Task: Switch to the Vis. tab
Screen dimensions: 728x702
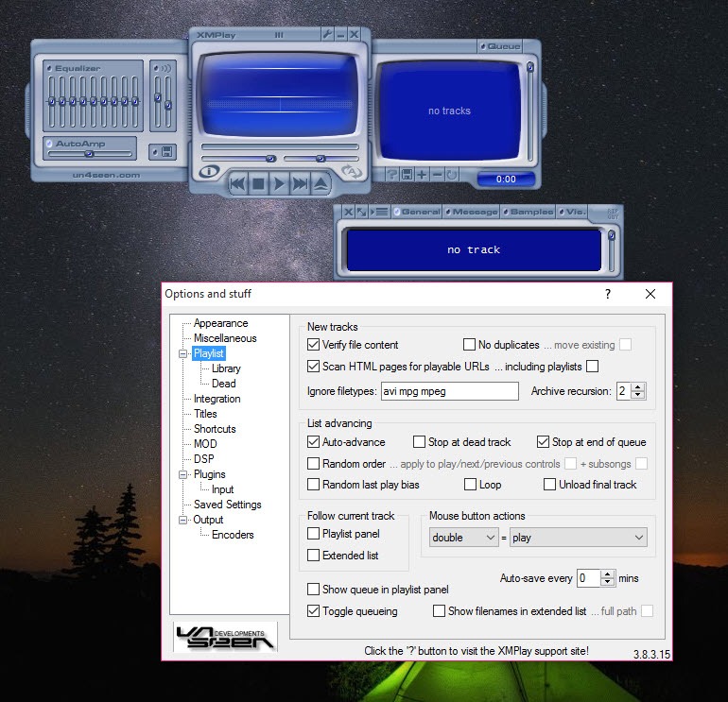Action: coord(572,212)
